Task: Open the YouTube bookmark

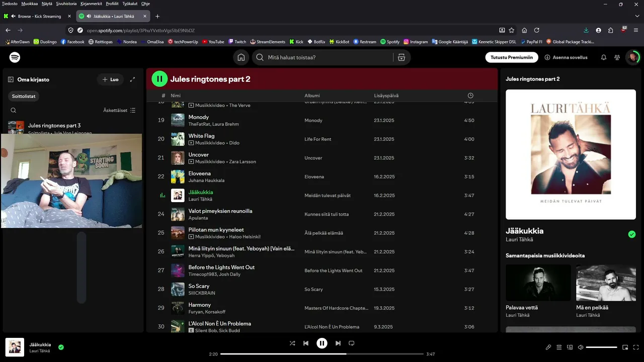Action: 213,42
